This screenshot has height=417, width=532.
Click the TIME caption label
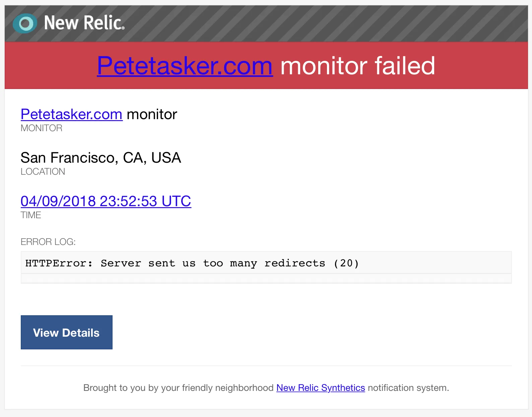(x=31, y=215)
